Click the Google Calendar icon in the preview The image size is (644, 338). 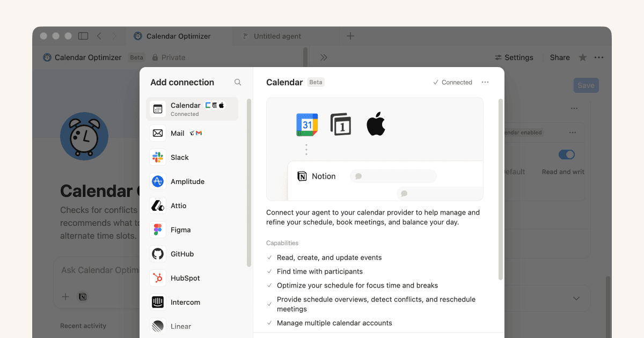click(306, 123)
